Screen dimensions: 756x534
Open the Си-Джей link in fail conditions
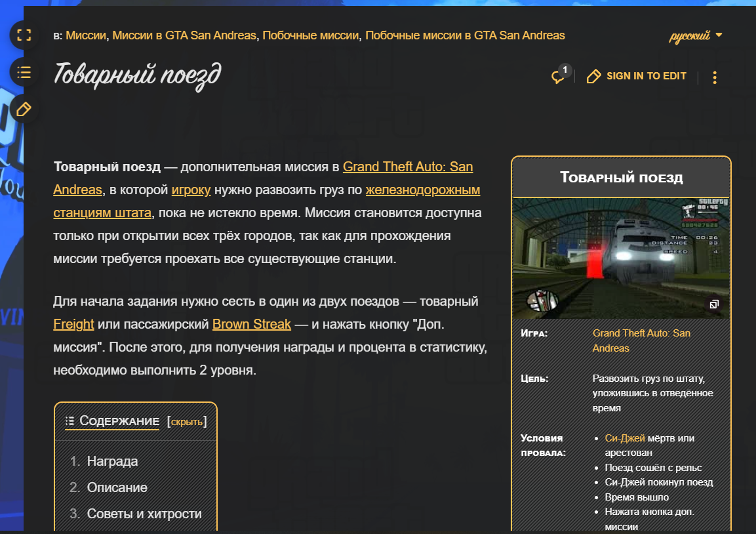coord(624,438)
